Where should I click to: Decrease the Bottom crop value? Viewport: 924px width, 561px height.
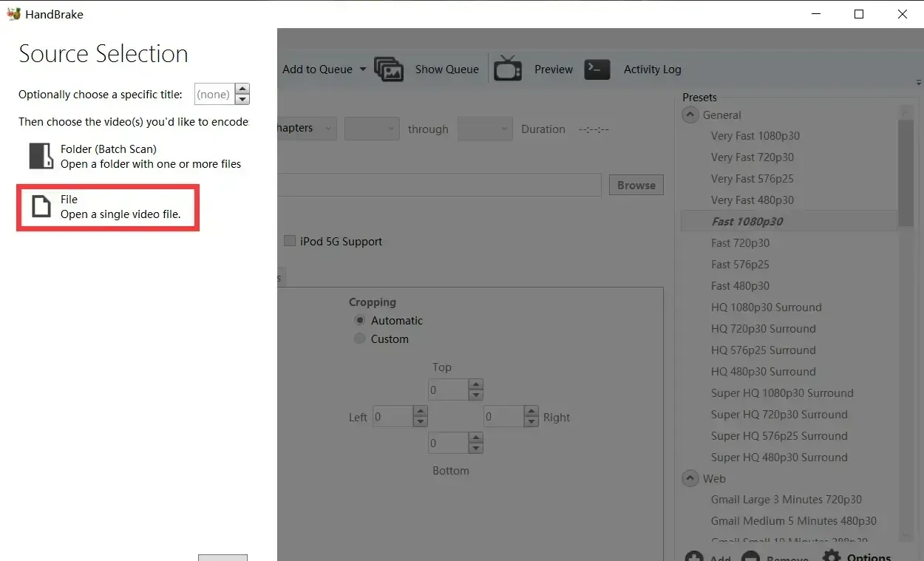[476, 448]
